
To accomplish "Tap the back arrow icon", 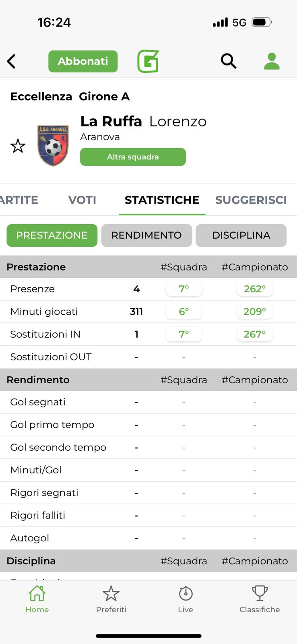I will (11, 62).
